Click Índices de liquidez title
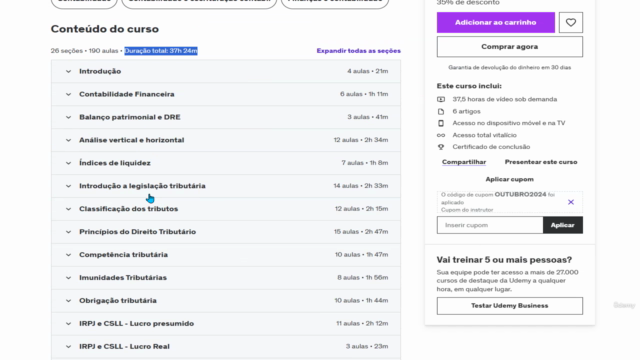 115,163
